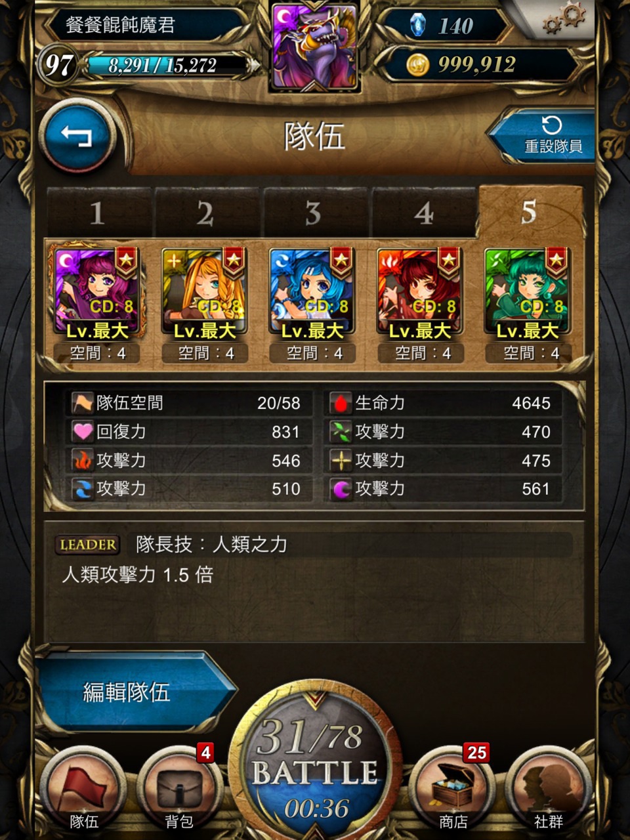This screenshot has width=630, height=840.
Task: Select the purple-haired dark leader card
Action: 97,291
